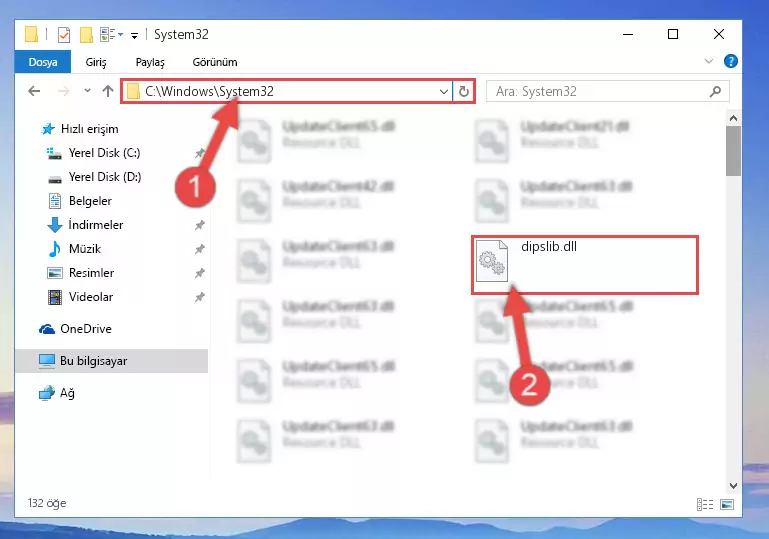Click the New folder icon in title bar
769x539 pixels.
86,35
